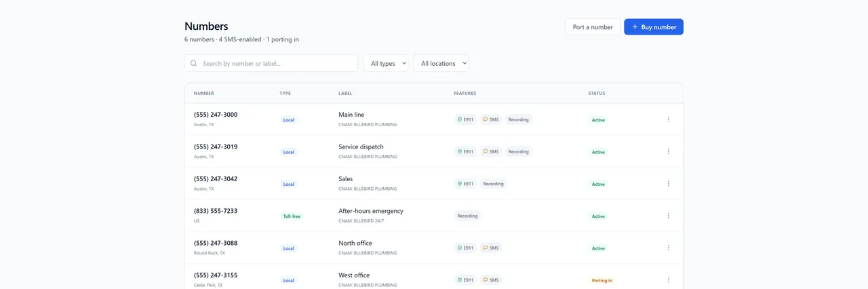Screen dimensions: 868x289
Task: Click the E911 badge on Service dispatch row
Action: pyautogui.click(x=465, y=152)
